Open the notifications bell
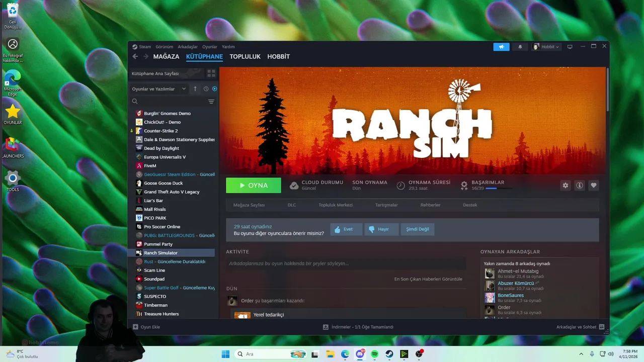Screen dimensions: 644x362 520,47
